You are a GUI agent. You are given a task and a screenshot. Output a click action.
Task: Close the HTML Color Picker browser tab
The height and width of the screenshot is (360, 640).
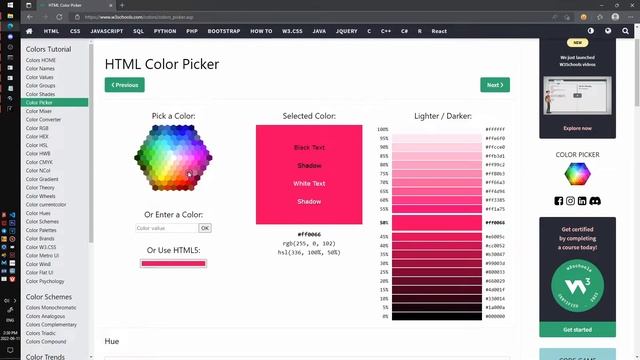[111, 5]
